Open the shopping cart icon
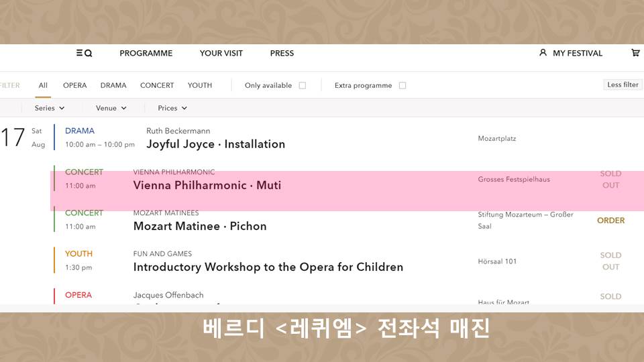This screenshot has height=362, width=644. [x=635, y=52]
